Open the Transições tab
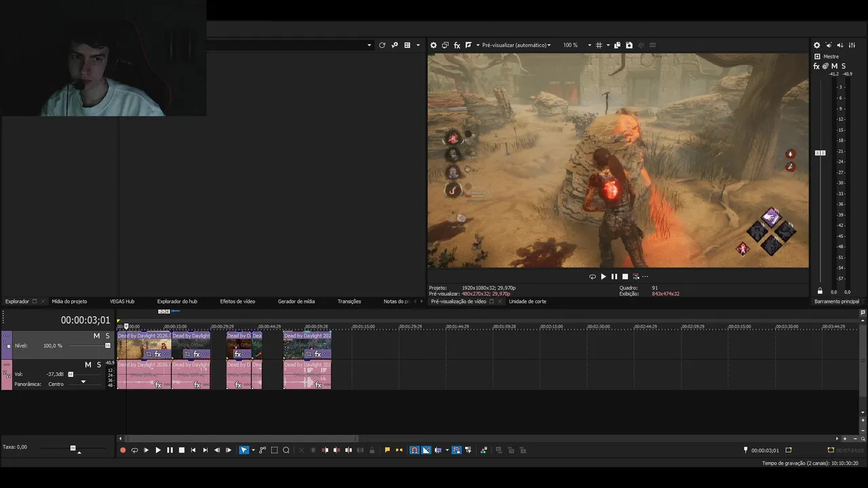Viewport: 868px width, 488px height. click(349, 302)
